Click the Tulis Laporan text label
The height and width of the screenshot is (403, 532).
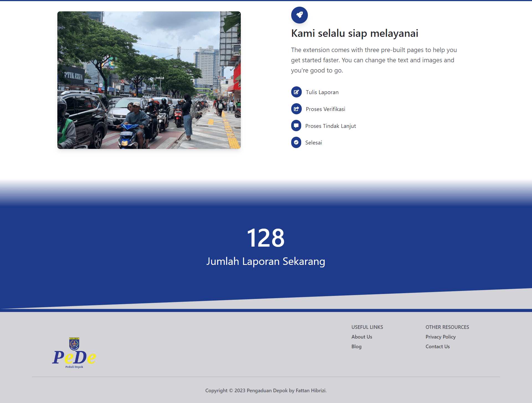click(322, 92)
